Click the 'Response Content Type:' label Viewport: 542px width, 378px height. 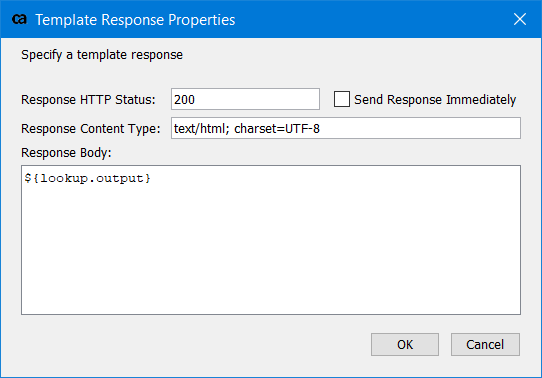pyautogui.click(x=91, y=129)
